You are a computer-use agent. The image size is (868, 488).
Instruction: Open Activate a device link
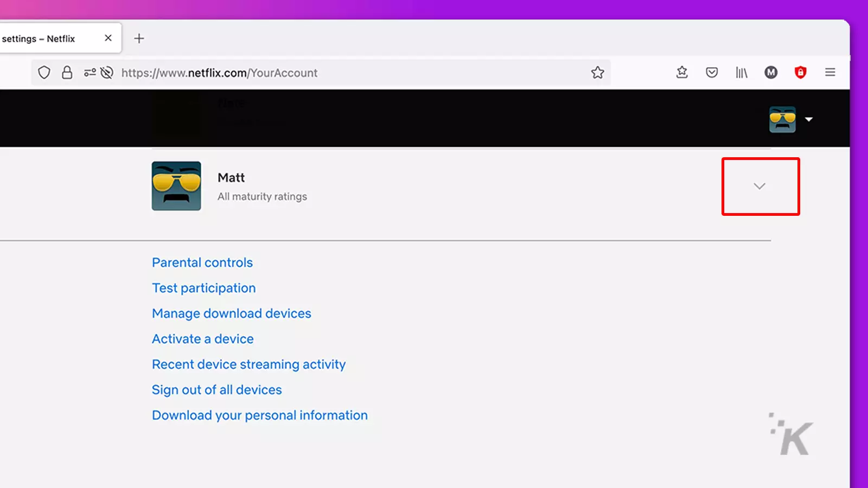pyautogui.click(x=203, y=339)
